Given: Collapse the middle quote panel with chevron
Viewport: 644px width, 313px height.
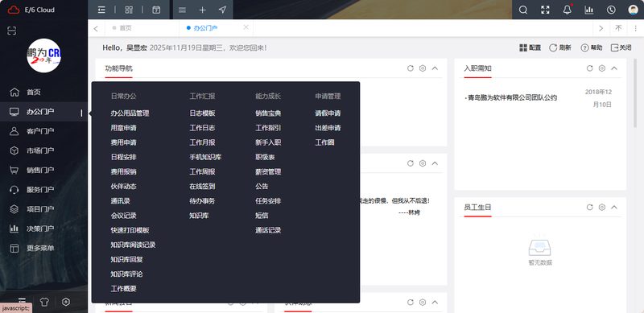Looking at the screenshot, I should 435,163.
